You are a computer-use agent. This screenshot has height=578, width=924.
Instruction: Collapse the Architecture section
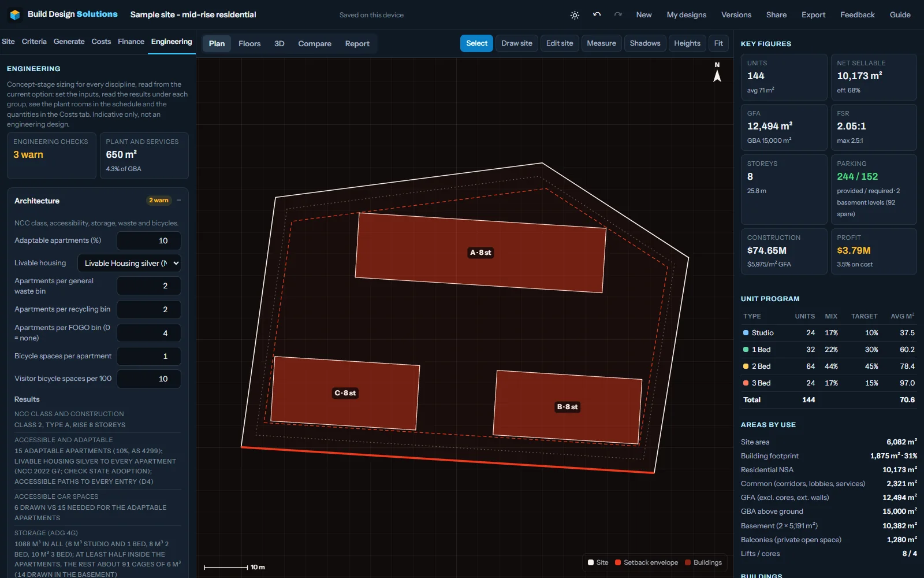179,201
